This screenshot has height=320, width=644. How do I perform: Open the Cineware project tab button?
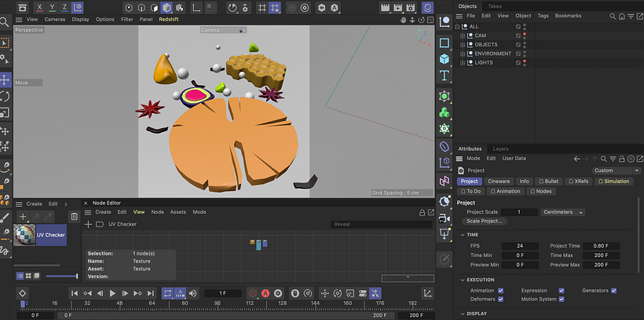click(499, 182)
